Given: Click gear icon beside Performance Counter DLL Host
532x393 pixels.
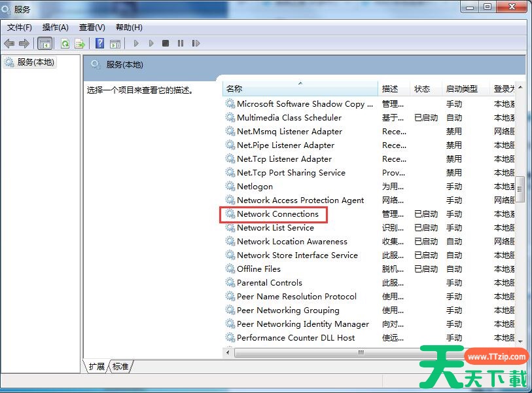Looking at the screenshot, I should click(x=230, y=337).
